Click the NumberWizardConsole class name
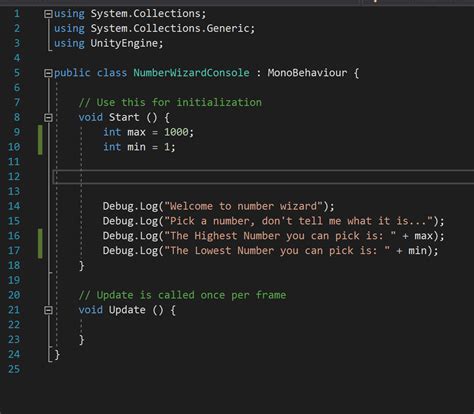474x414 pixels. [x=191, y=73]
